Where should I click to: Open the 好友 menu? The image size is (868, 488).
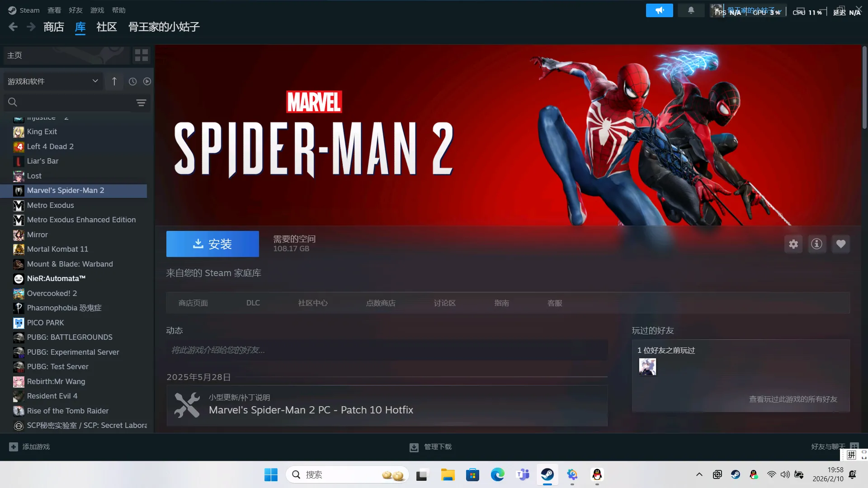(x=75, y=10)
